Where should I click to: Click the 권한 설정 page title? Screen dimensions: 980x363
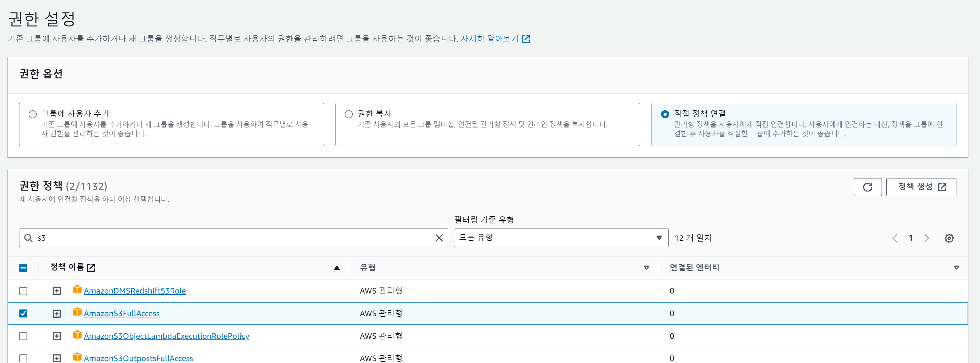click(x=42, y=19)
